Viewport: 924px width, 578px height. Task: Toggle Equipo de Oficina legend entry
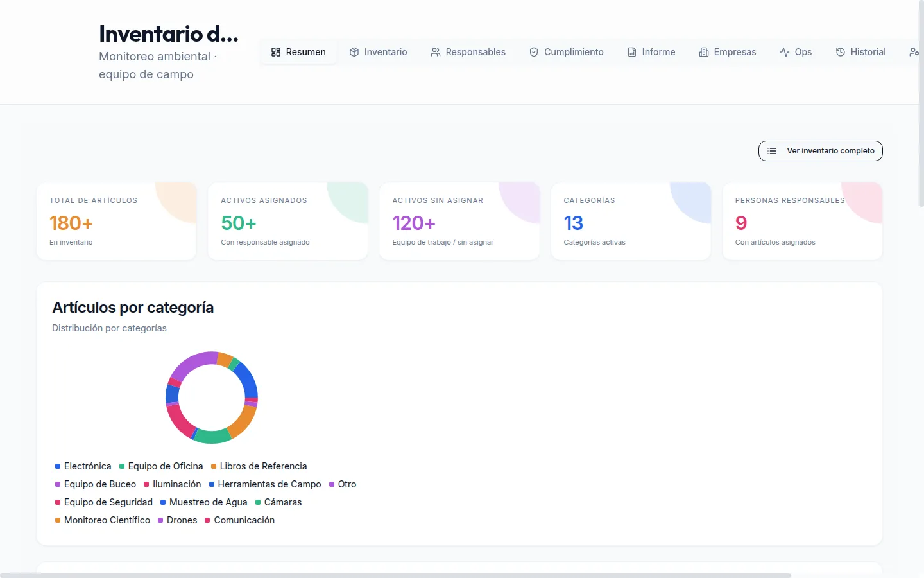coord(161,466)
